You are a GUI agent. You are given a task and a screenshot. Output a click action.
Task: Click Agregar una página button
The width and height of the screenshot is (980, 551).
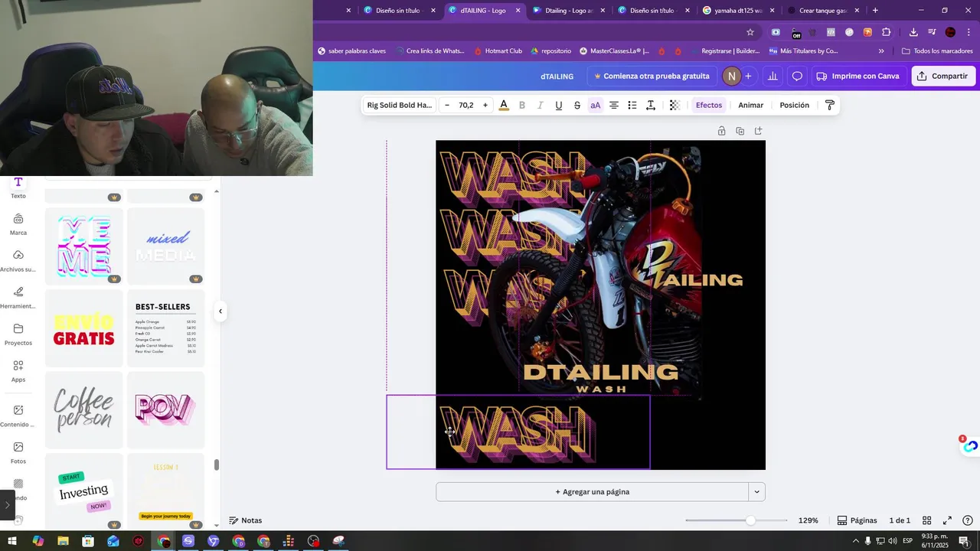click(592, 492)
